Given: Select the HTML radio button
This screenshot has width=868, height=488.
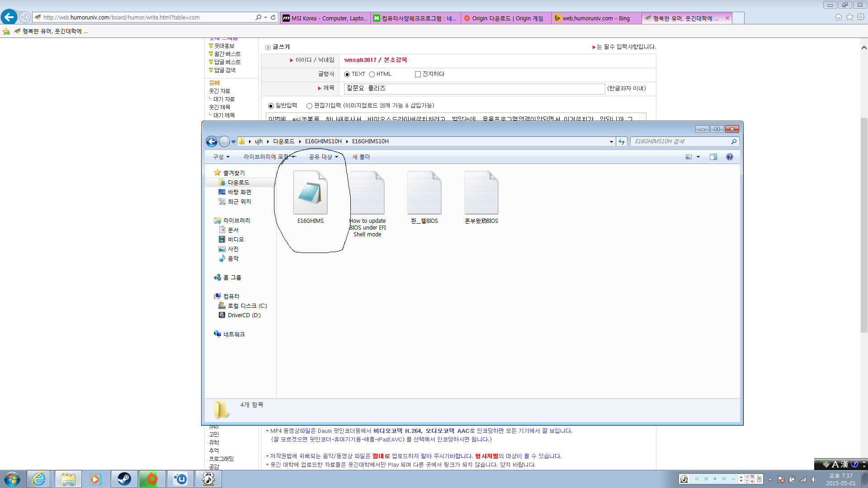Looking at the screenshot, I should click(x=372, y=75).
